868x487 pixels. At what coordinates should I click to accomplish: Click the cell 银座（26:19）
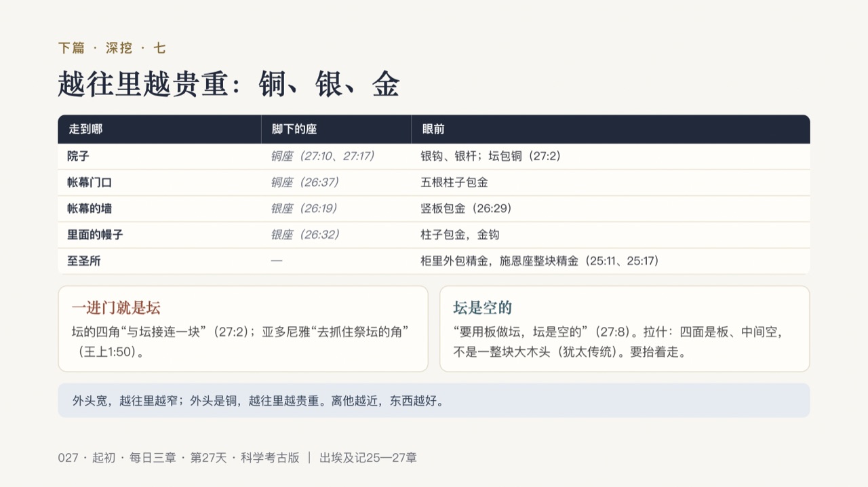point(304,208)
